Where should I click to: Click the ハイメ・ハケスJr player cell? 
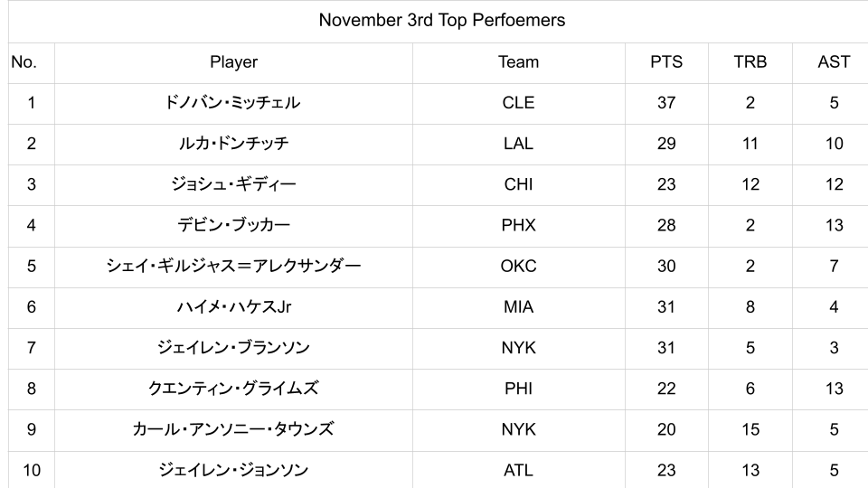pos(233,307)
